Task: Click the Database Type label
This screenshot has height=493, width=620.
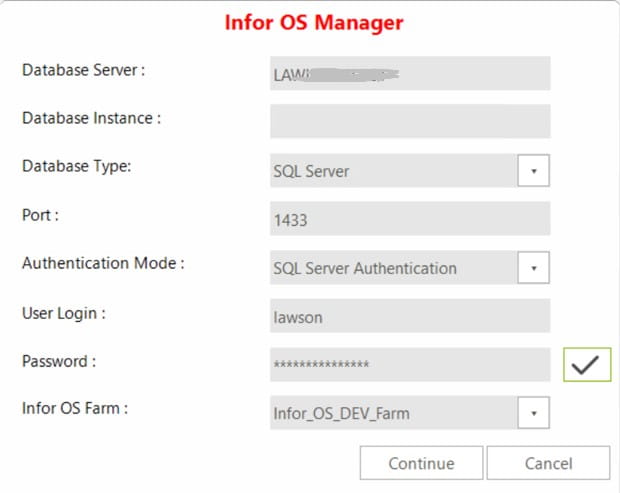Action: [77, 166]
